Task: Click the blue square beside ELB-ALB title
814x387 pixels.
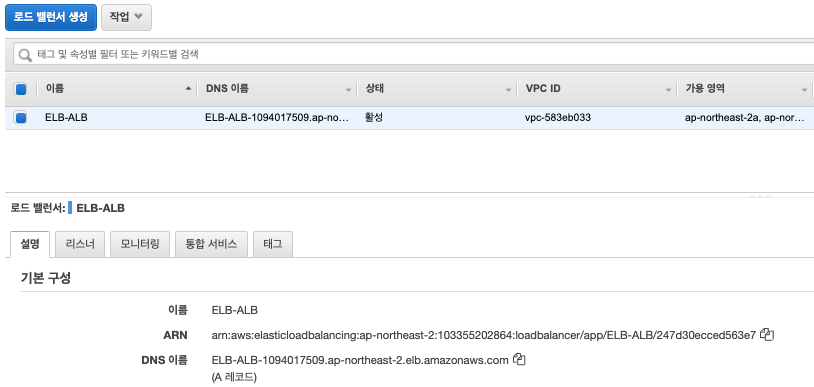Action: [70, 208]
